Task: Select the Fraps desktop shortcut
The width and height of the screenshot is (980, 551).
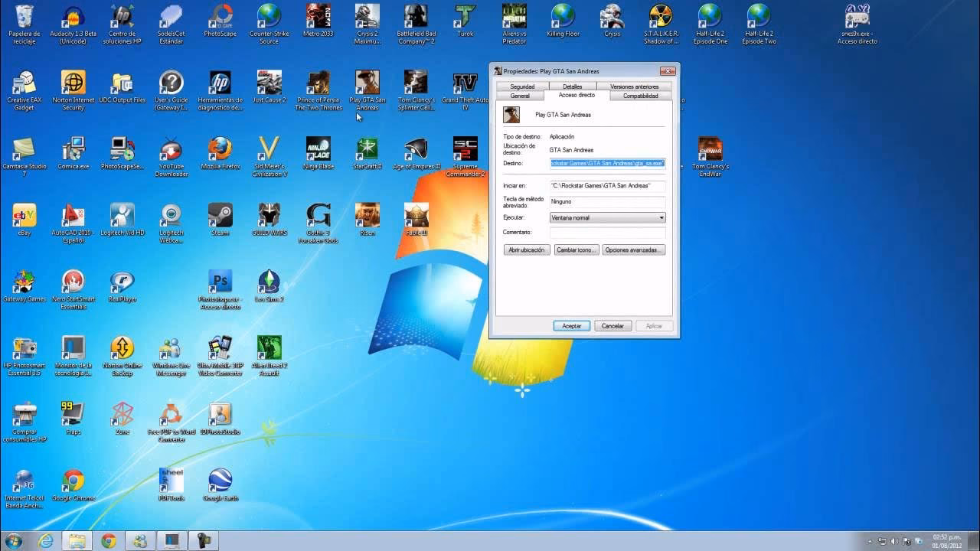Action: pos(73,419)
